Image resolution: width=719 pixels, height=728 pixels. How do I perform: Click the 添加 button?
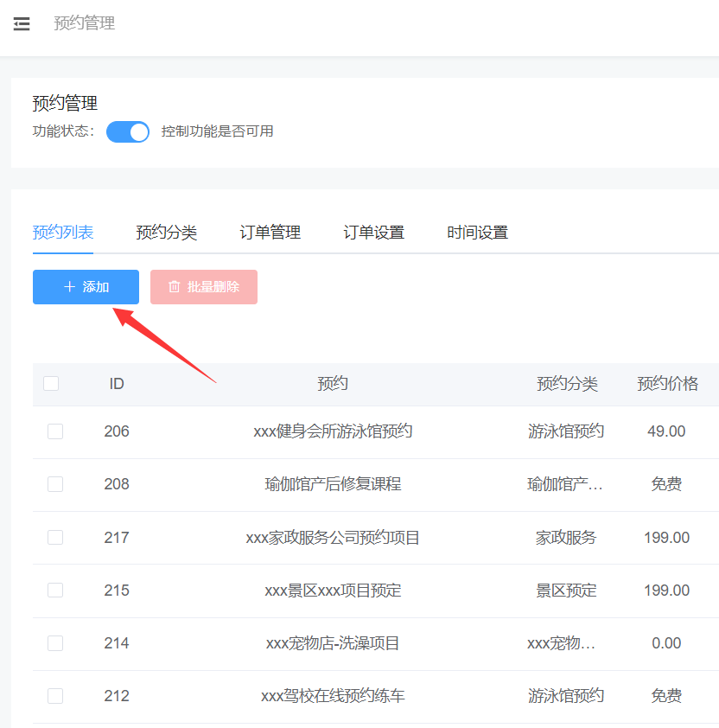(x=86, y=287)
